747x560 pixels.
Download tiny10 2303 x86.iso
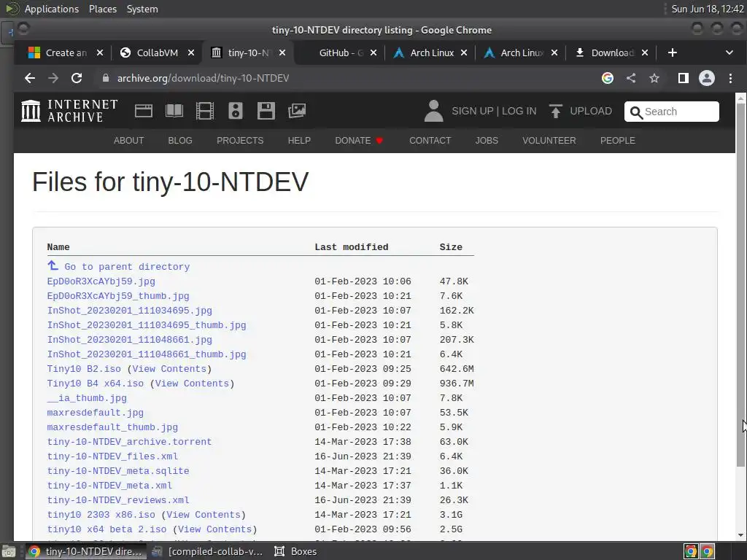101,515
